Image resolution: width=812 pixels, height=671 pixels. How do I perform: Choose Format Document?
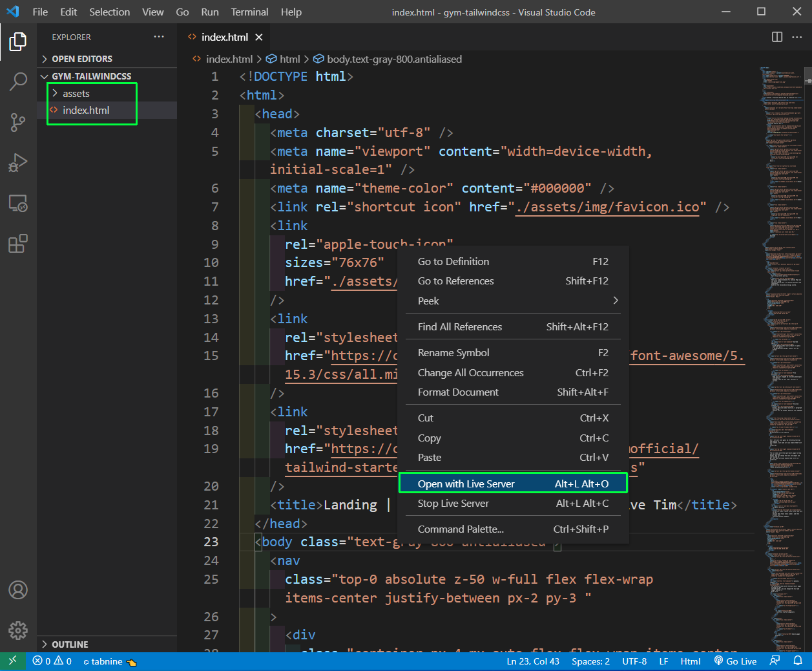point(513,392)
